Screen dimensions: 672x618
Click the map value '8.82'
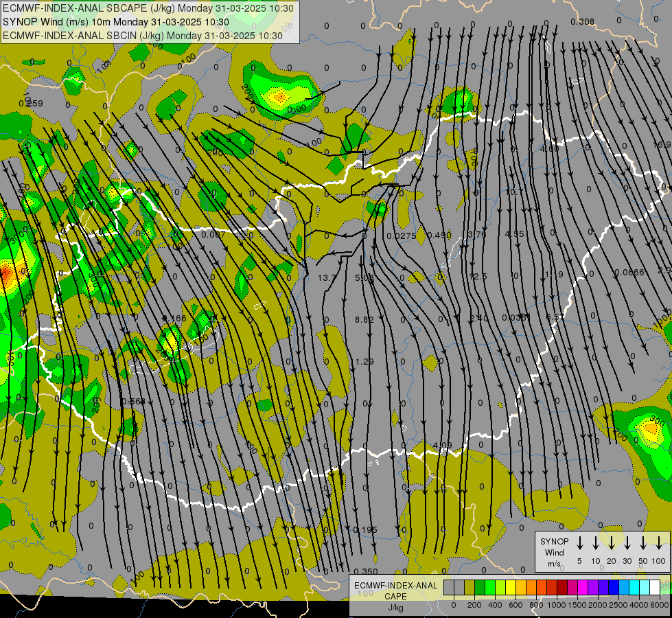click(x=364, y=319)
